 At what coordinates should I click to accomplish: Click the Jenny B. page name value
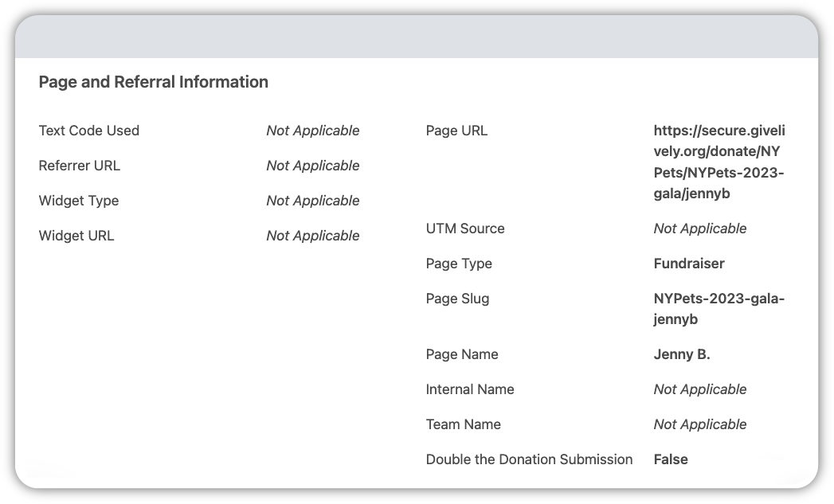(x=682, y=354)
